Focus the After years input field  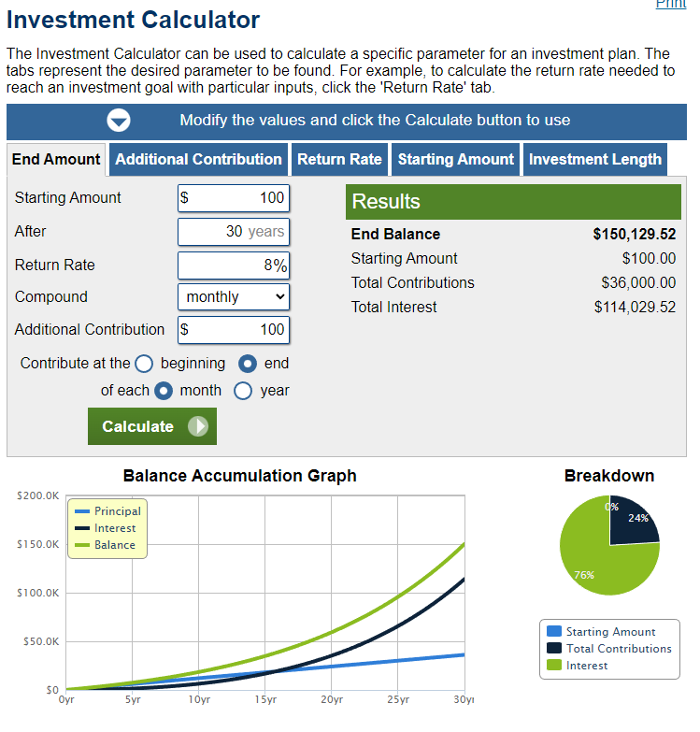(233, 232)
